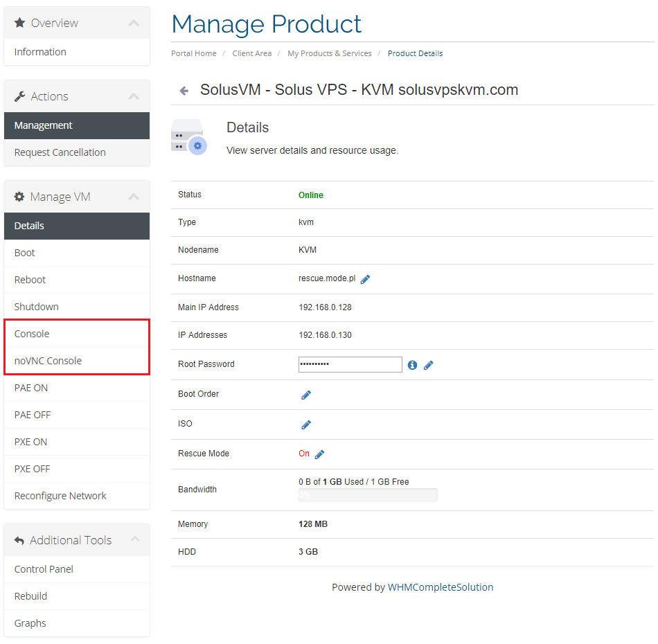Open Reconfigure Network
Image resolution: width=658 pixels, height=644 pixels.
(77, 496)
